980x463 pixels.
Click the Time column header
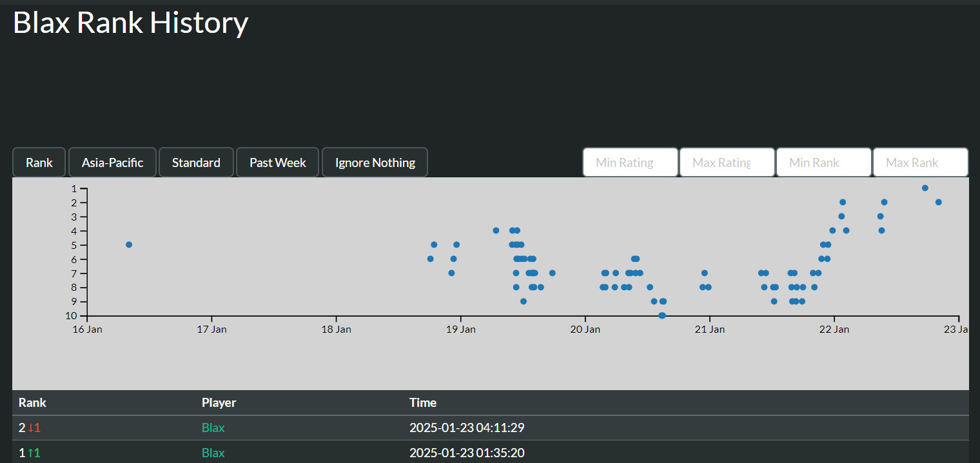[422, 402]
